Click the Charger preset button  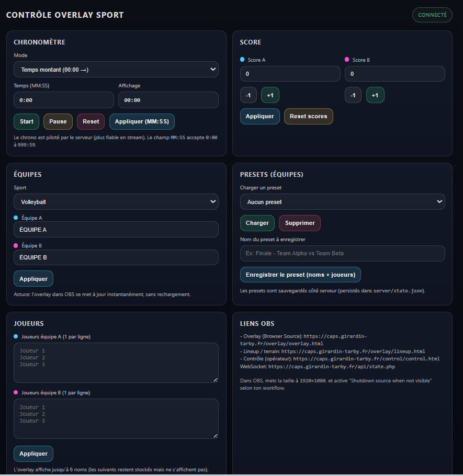[x=257, y=223]
